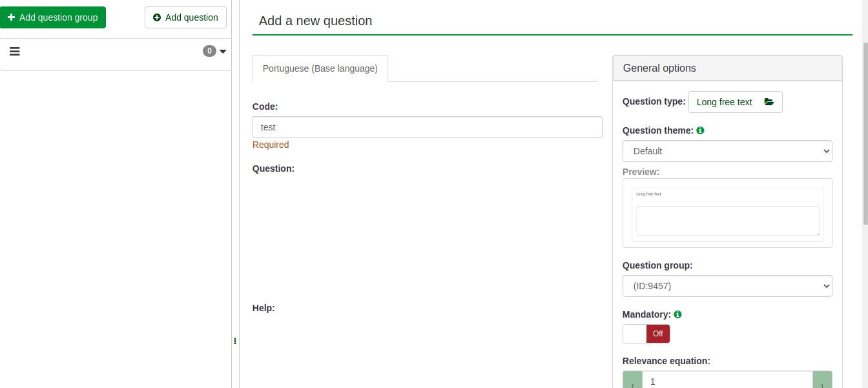Viewport: 868px width, 388px height.
Task: Click the Relevance equation text field
Action: pyautogui.click(x=727, y=381)
